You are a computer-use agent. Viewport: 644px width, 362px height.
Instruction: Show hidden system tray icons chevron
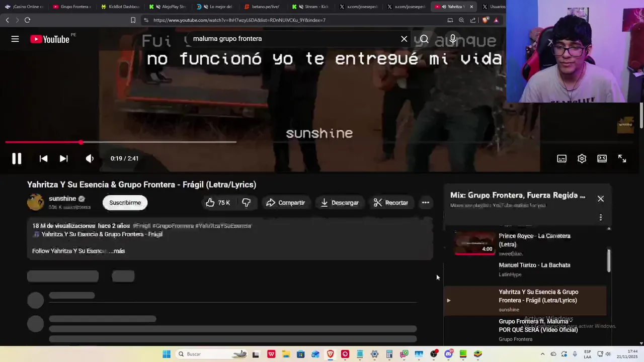tap(542, 354)
